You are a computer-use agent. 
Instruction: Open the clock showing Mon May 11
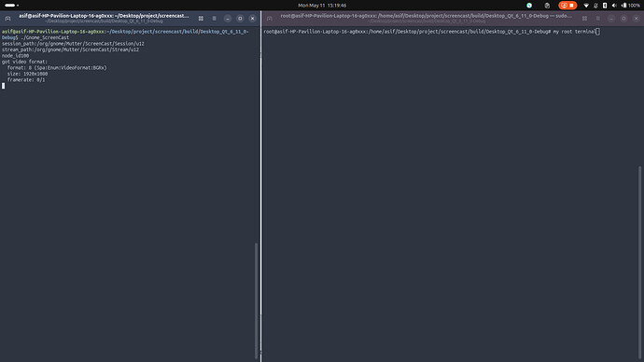click(x=322, y=6)
